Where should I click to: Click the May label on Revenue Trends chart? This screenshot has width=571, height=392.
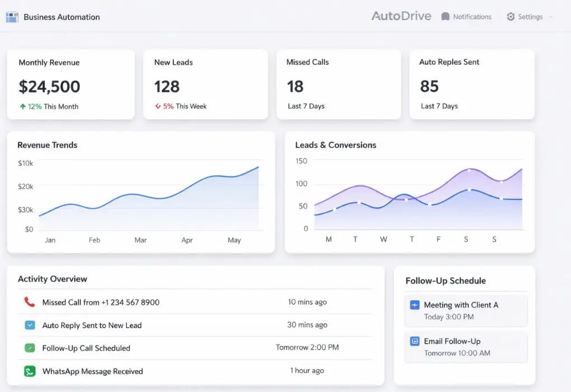[x=234, y=240]
